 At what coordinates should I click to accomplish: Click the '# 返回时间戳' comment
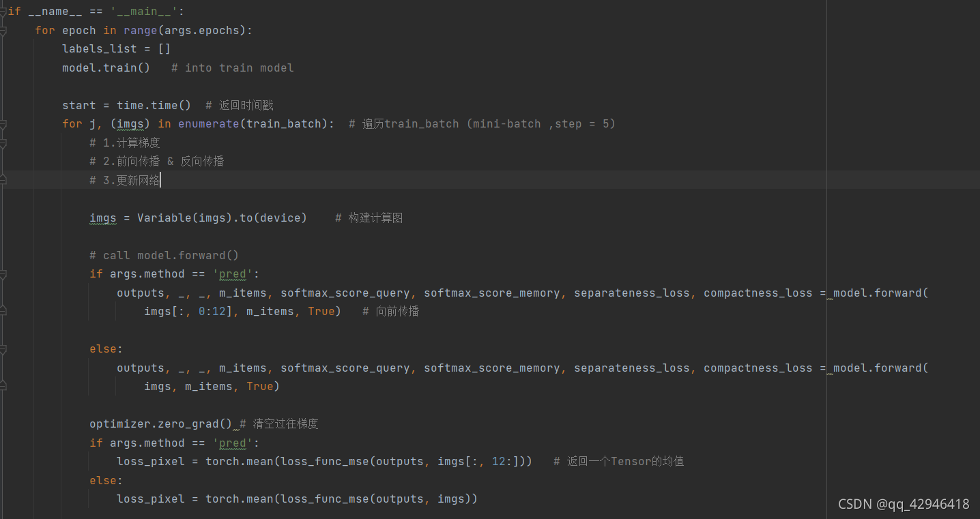240,106
